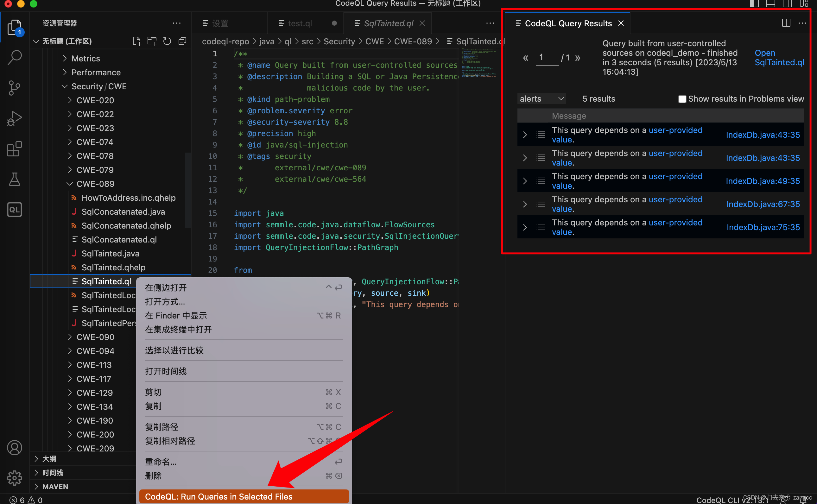Open the Testing flask view
The width and height of the screenshot is (817, 504).
[x=14, y=179]
